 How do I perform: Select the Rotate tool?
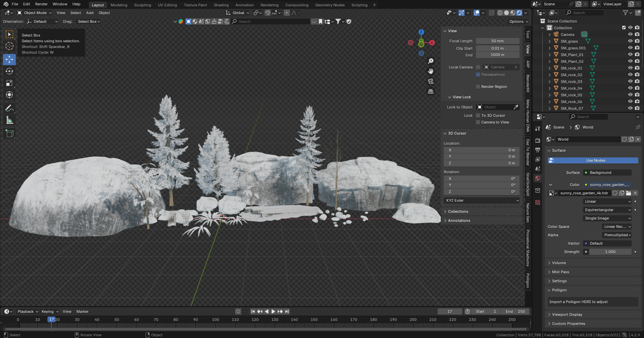pos(9,71)
